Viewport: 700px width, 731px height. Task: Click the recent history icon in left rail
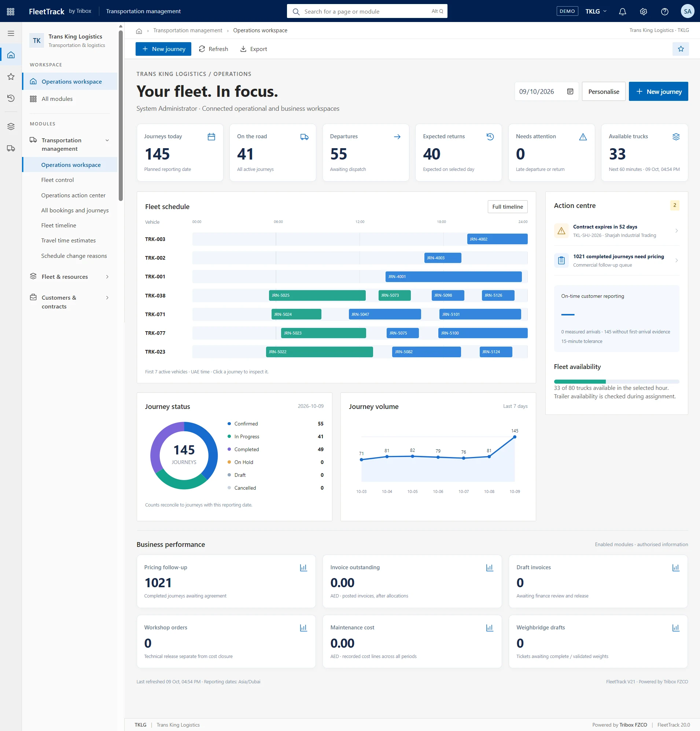tap(11, 98)
